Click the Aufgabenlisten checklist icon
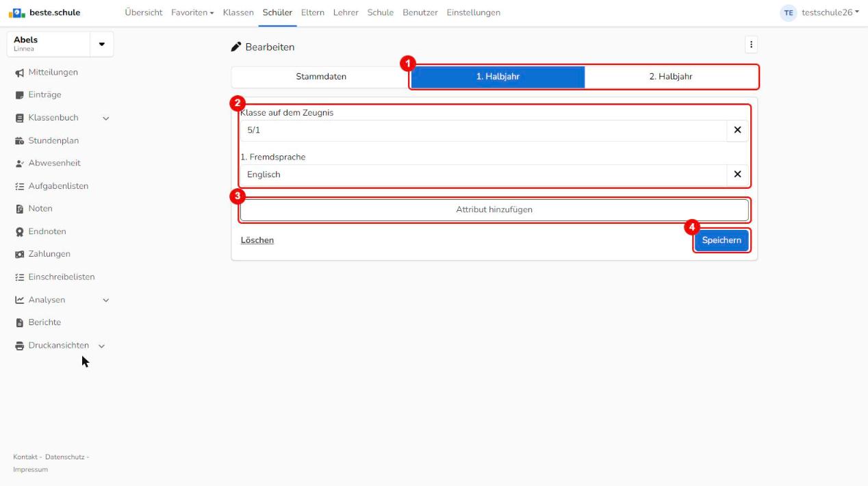868x486 pixels. tap(19, 186)
